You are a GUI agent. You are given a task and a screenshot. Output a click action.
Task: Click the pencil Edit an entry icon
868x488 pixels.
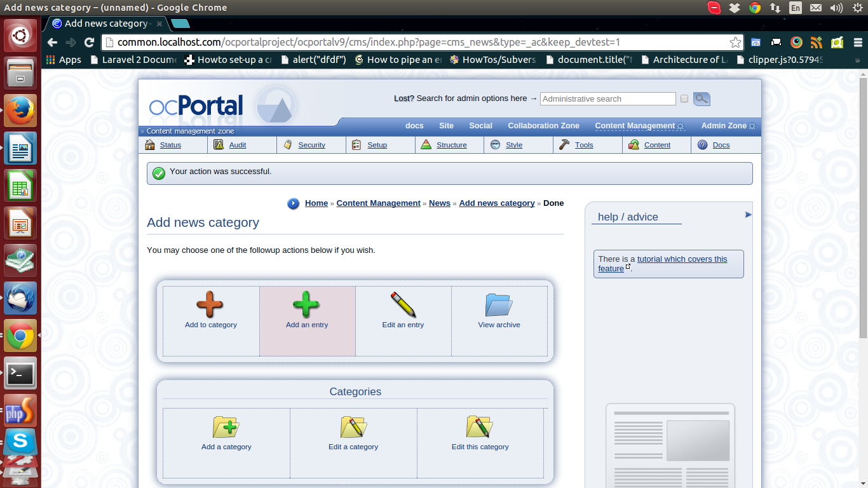[x=403, y=304]
